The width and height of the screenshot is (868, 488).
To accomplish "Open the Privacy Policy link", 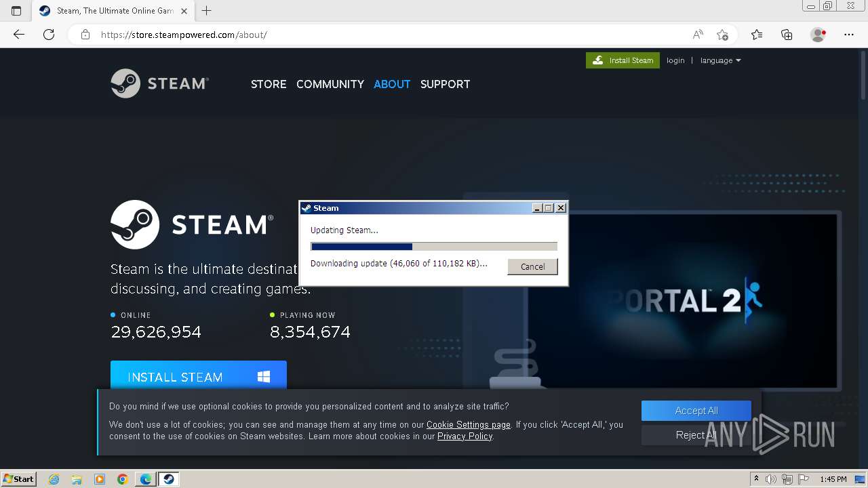I will [x=465, y=436].
